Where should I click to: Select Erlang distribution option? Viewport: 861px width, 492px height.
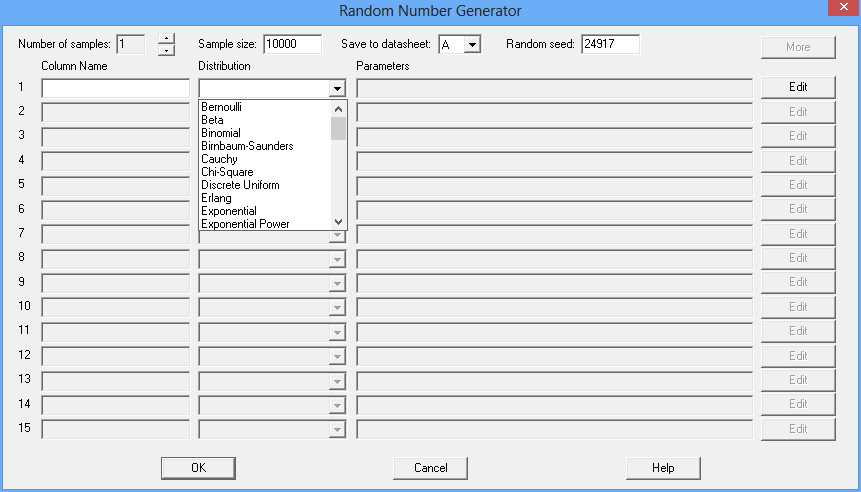click(216, 198)
